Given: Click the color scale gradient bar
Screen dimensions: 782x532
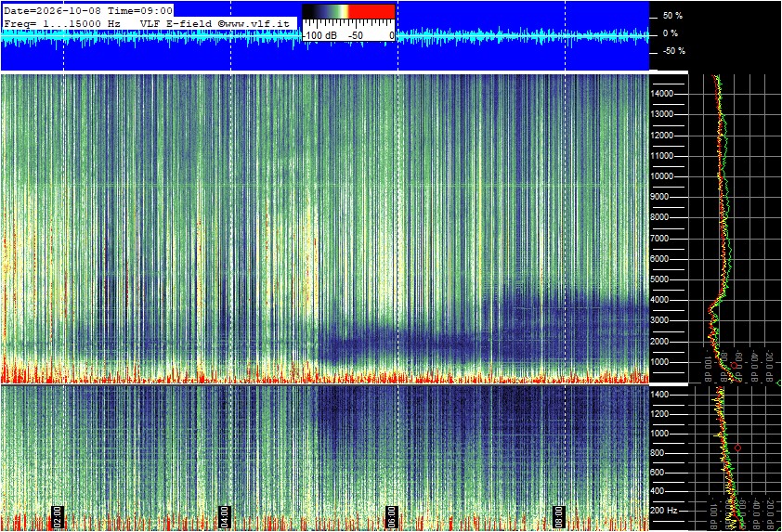Looking at the screenshot, I should (x=348, y=11).
